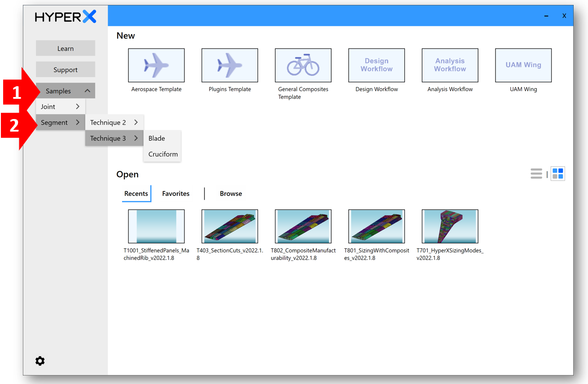Switch to the Recents tab

point(136,194)
